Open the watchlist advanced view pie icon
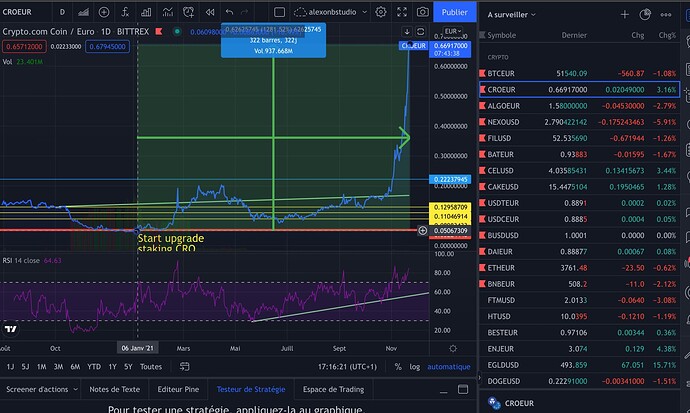 point(645,15)
